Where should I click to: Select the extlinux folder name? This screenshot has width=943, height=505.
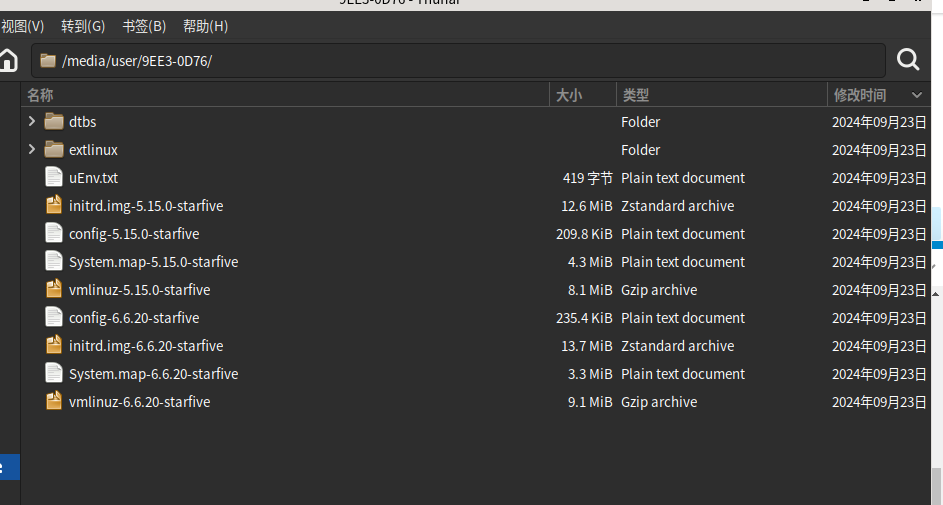(x=93, y=150)
